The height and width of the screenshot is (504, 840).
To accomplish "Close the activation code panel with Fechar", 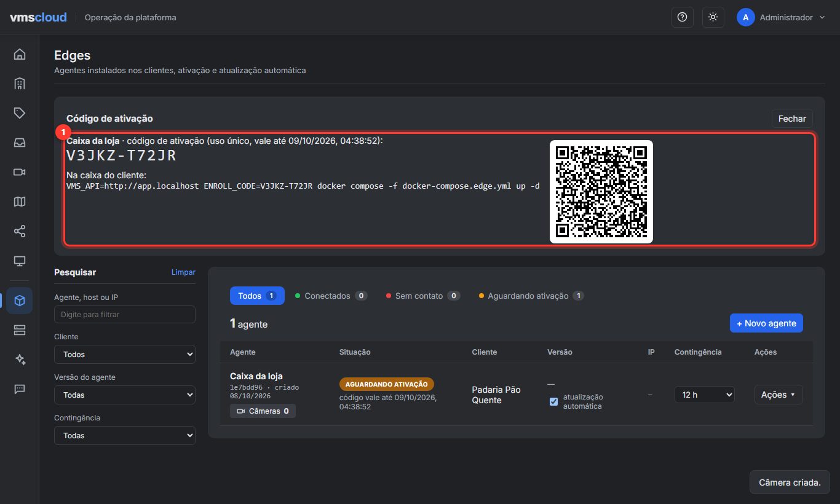I will pos(792,119).
